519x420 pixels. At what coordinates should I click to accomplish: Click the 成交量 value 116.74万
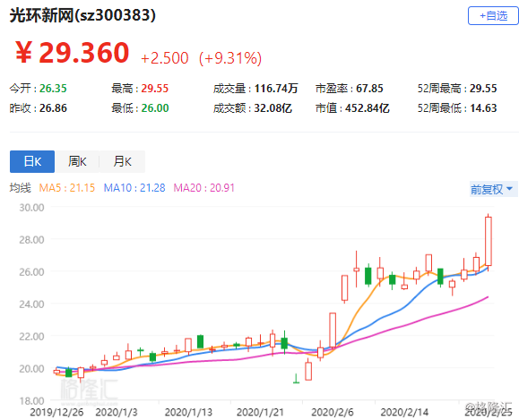coord(276,89)
